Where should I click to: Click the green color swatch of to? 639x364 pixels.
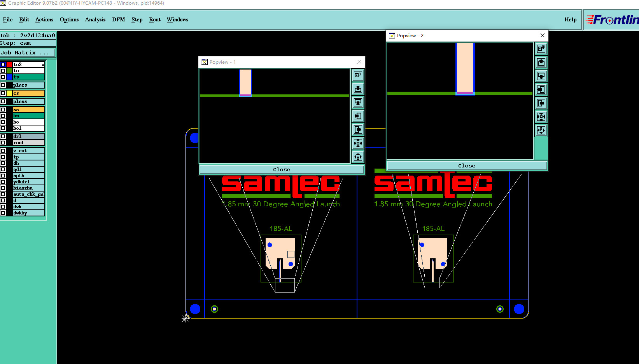click(9, 71)
